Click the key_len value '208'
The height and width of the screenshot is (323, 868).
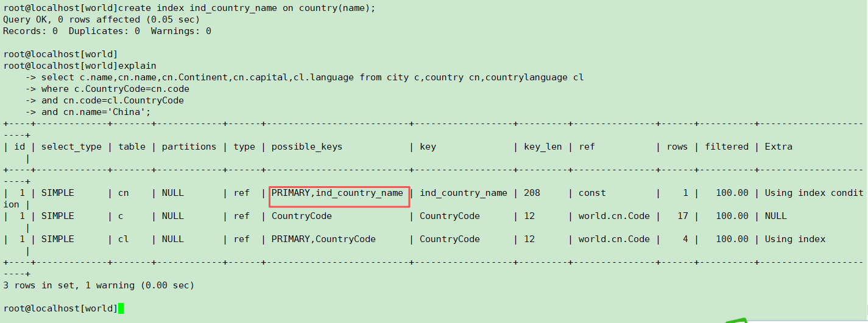(x=532, y=193)
